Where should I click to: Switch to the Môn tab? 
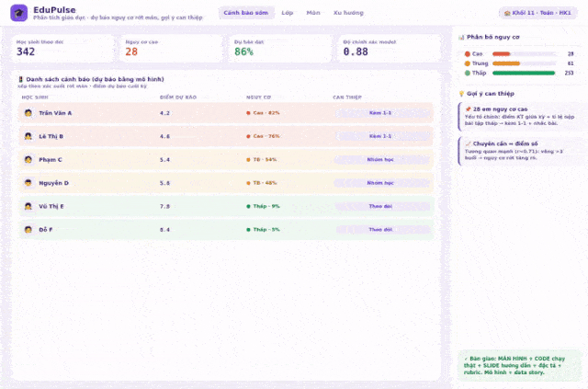click(x=313, y=13)
